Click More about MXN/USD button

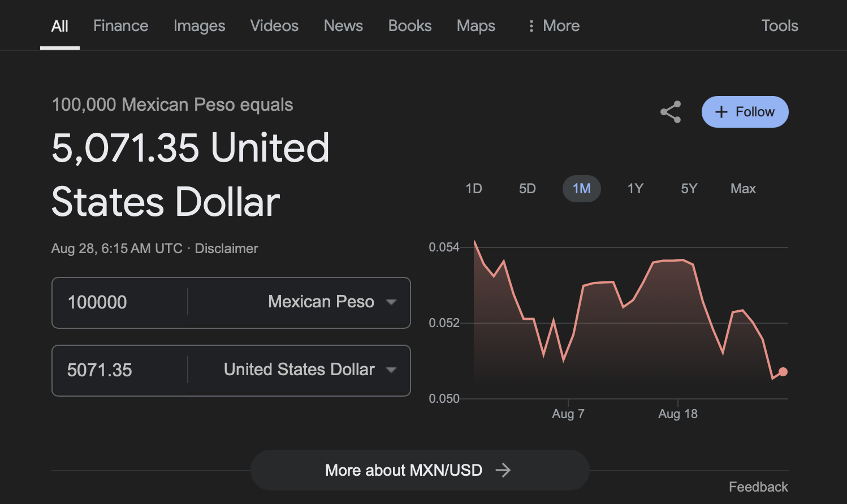pos(420,470)
